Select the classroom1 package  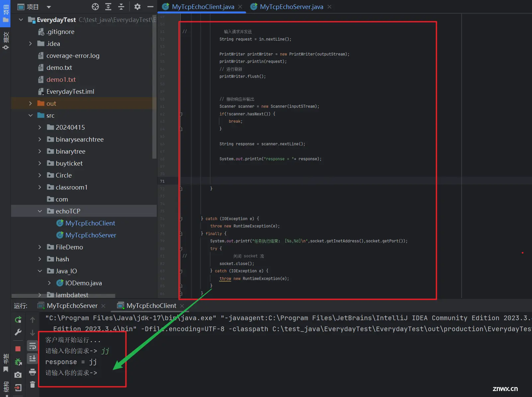(x=71, y=187)
